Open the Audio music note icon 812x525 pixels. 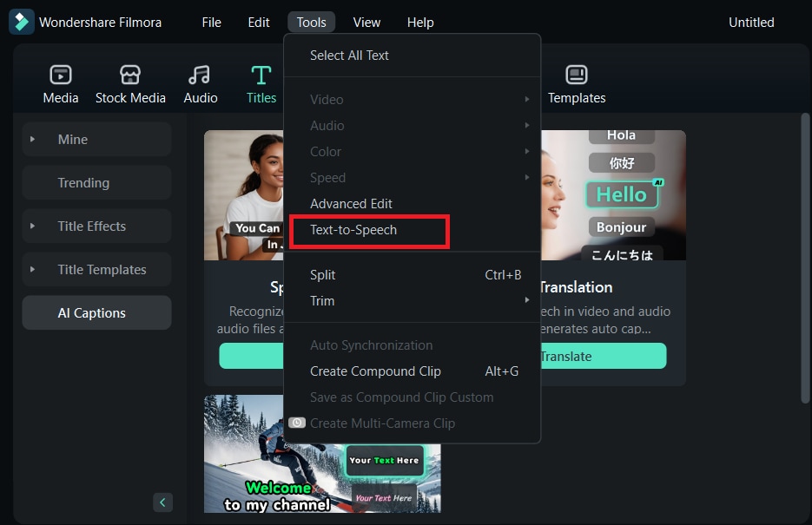(200, 75)
